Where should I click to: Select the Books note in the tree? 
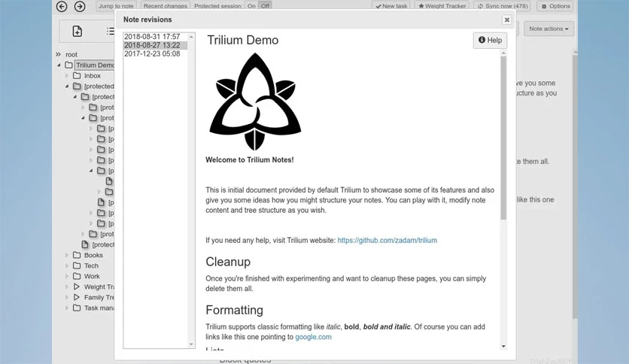click(93, 256)
